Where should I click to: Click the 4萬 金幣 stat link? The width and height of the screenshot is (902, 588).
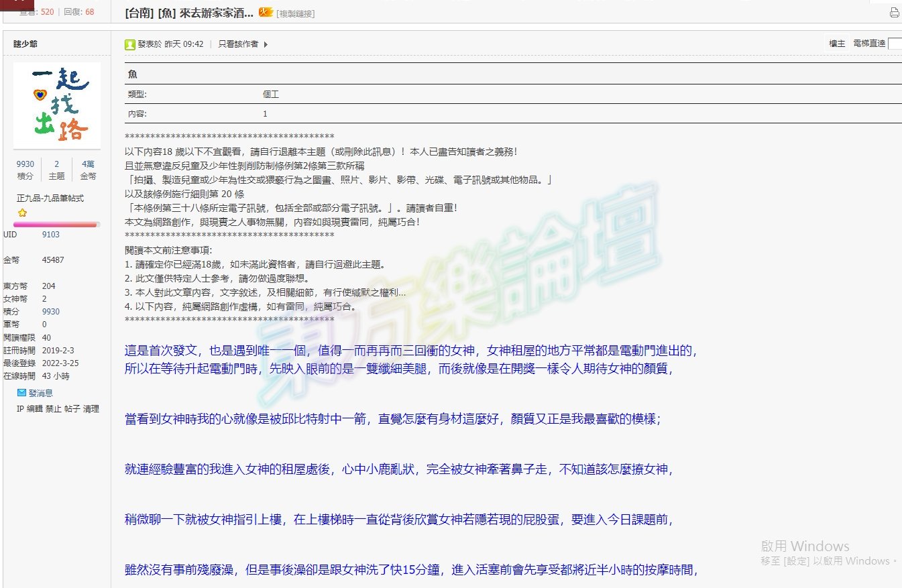click(88, 170)
